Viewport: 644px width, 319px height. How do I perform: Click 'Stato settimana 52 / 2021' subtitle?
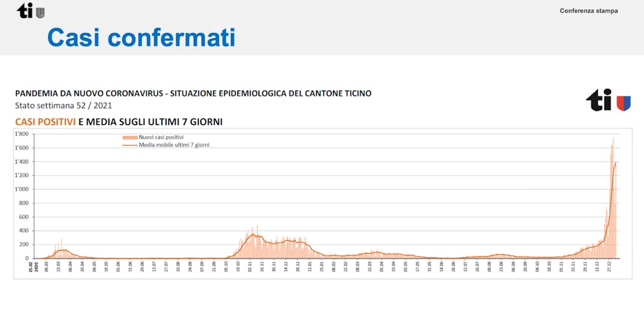[x=64, y=105]
